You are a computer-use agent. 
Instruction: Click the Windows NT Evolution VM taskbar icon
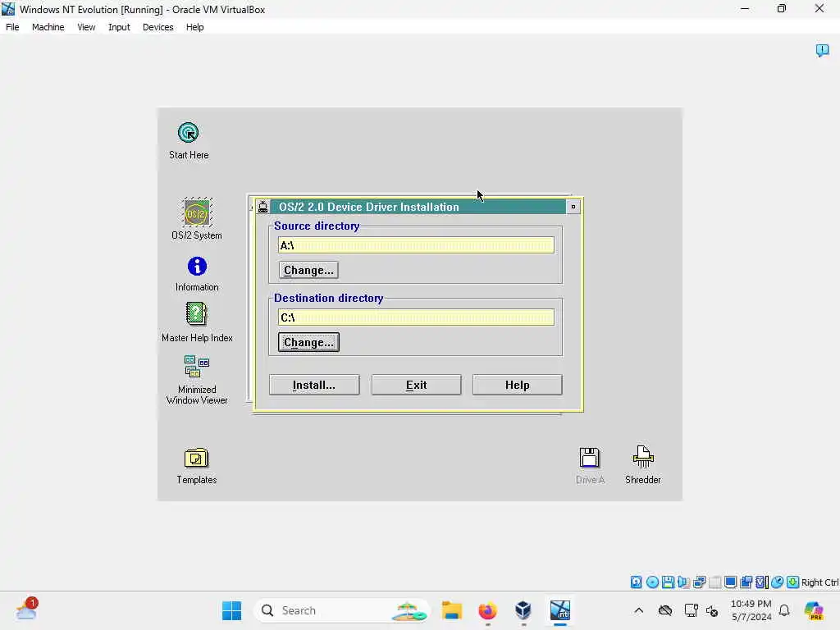[x=559, y=610]
